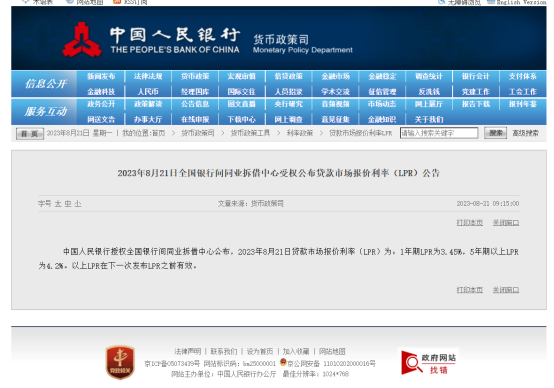Go to 银行会计 section
The width and height of the screenshot is (554, 388).
[476, 76]
